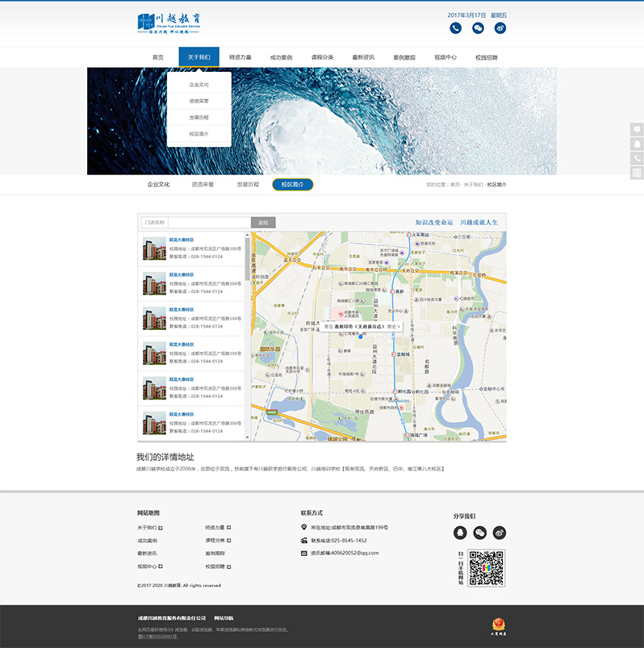
Task: Switch to the 校区简介 sub-tab
Action: 292,185
